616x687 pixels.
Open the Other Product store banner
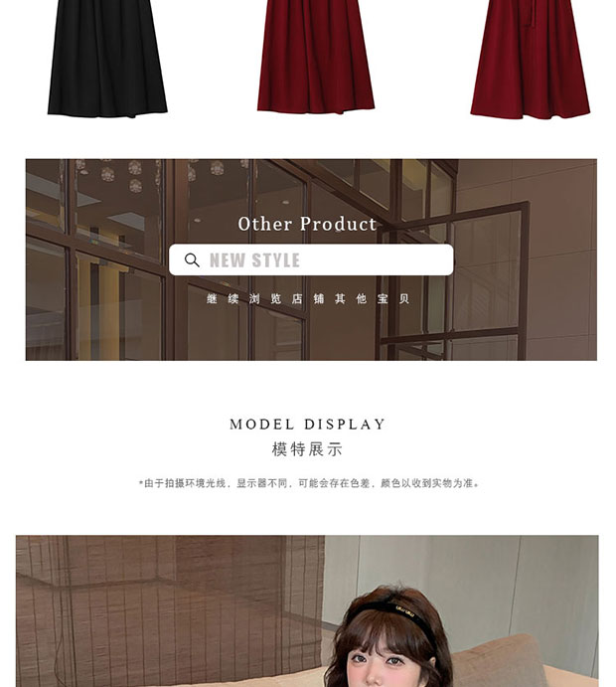(311, 259)
